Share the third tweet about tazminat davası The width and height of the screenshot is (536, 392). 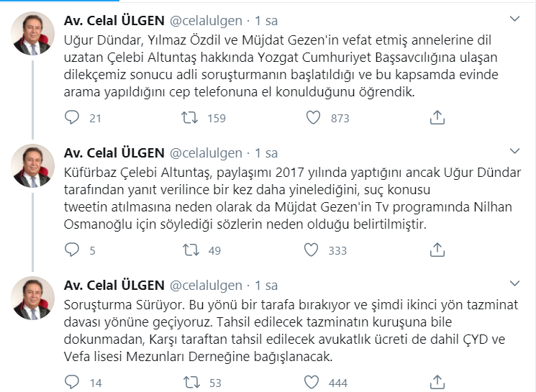point(437,382)
